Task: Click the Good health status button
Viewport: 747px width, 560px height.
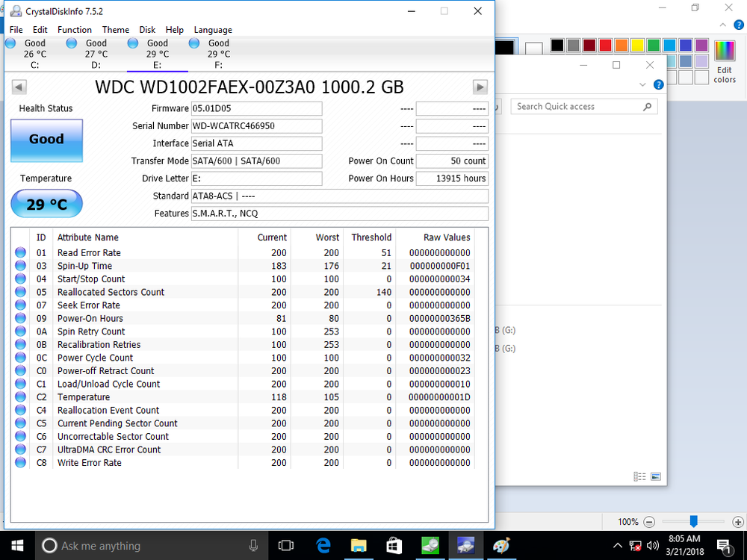Action: [46, 140]
